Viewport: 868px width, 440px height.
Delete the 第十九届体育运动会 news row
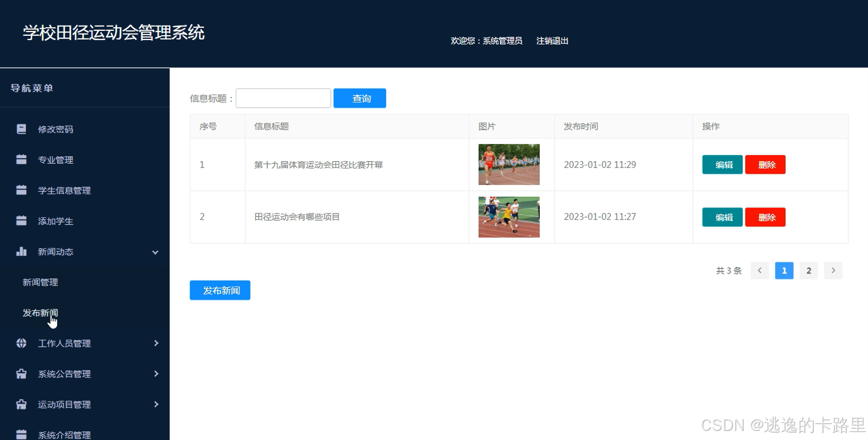(765, 165)
